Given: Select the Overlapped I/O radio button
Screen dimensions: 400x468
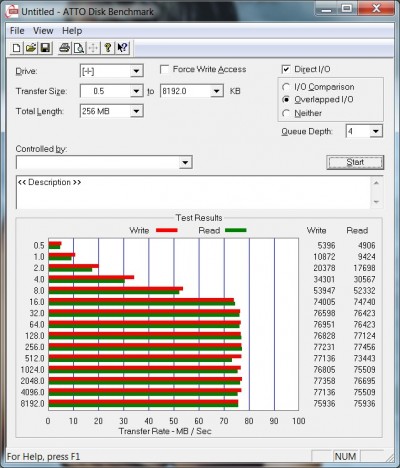Looking at the screenshot, I should (x=286, y=100).
